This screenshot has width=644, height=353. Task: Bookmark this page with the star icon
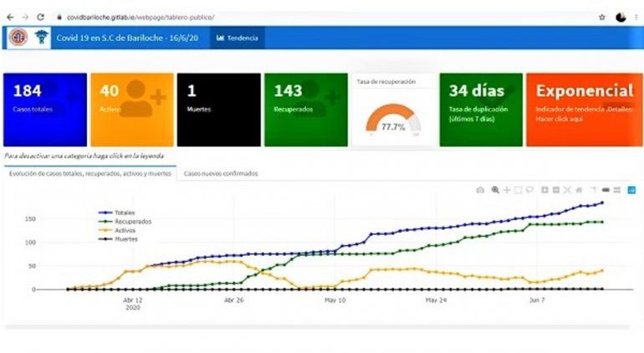point(601,17)
